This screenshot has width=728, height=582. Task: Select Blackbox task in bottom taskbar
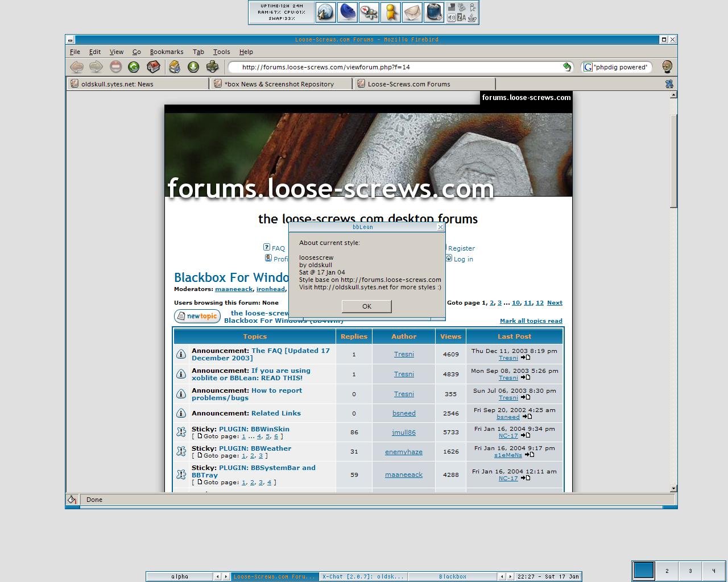(453, 576)
